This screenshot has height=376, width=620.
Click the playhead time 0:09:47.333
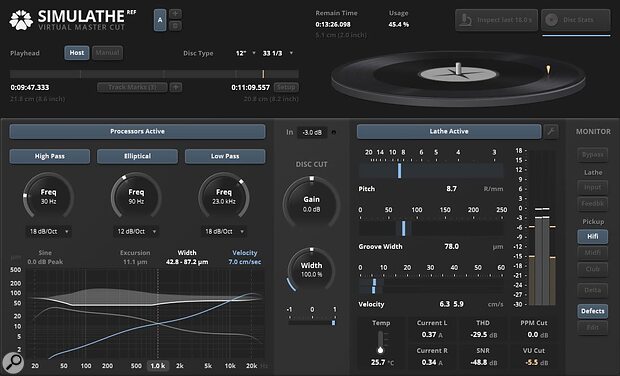pos(30,87)
